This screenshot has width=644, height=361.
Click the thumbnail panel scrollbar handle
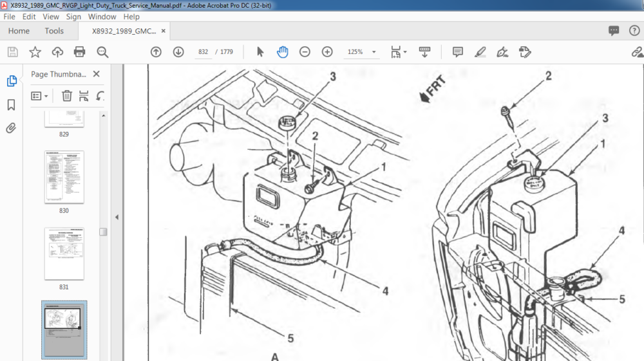104,232
